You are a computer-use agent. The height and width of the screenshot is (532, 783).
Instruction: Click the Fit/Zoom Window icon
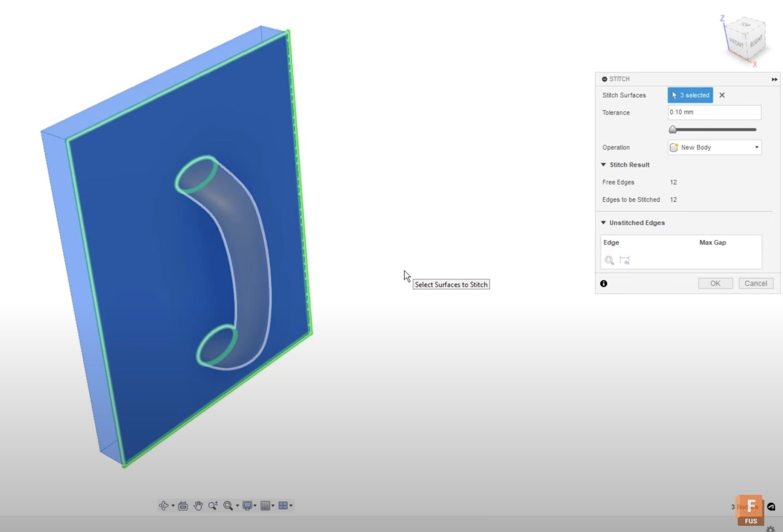tap(228, 506)
